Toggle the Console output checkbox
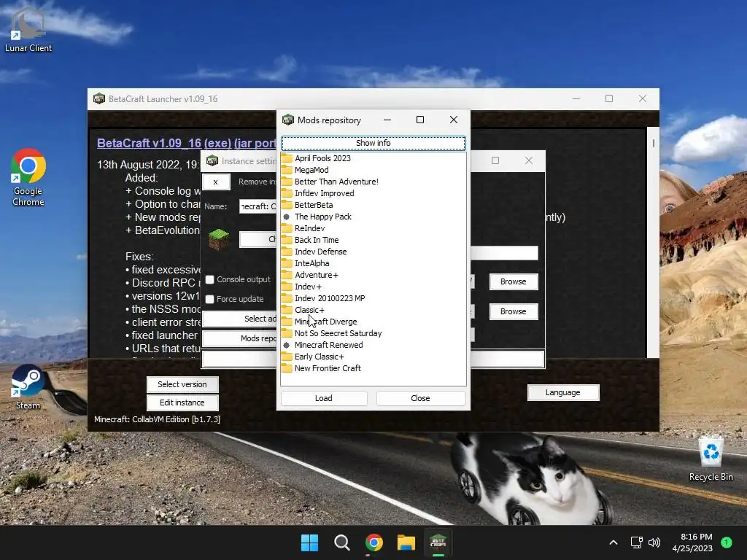This screenshot has height=560, width=747. pyautogui.click(x=209, y=279)
